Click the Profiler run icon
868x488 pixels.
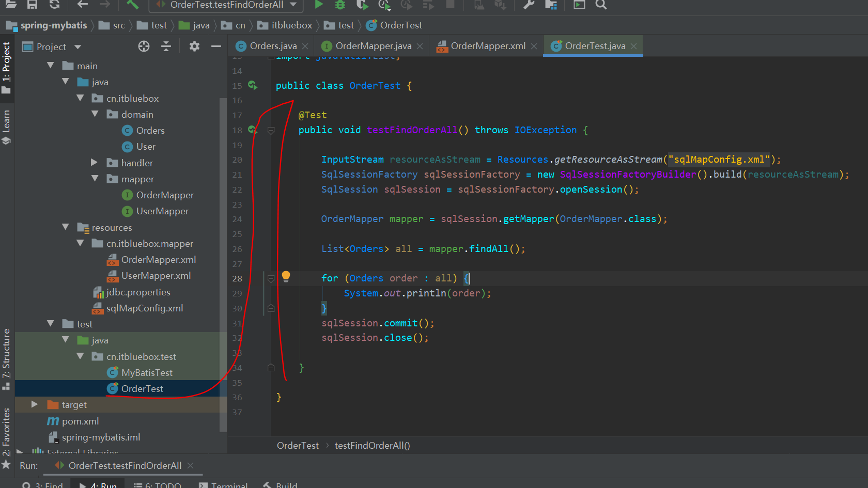coord(384,5)
